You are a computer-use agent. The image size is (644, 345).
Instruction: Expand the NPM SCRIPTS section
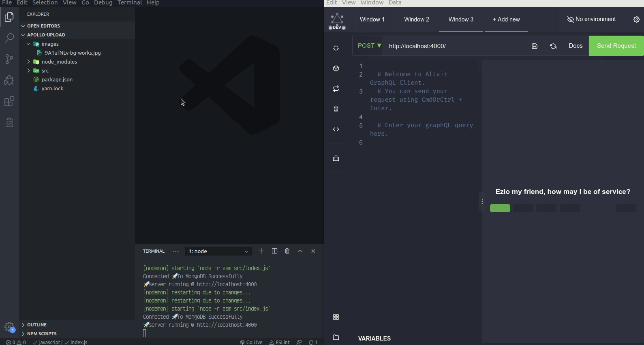tap(77, 334)
